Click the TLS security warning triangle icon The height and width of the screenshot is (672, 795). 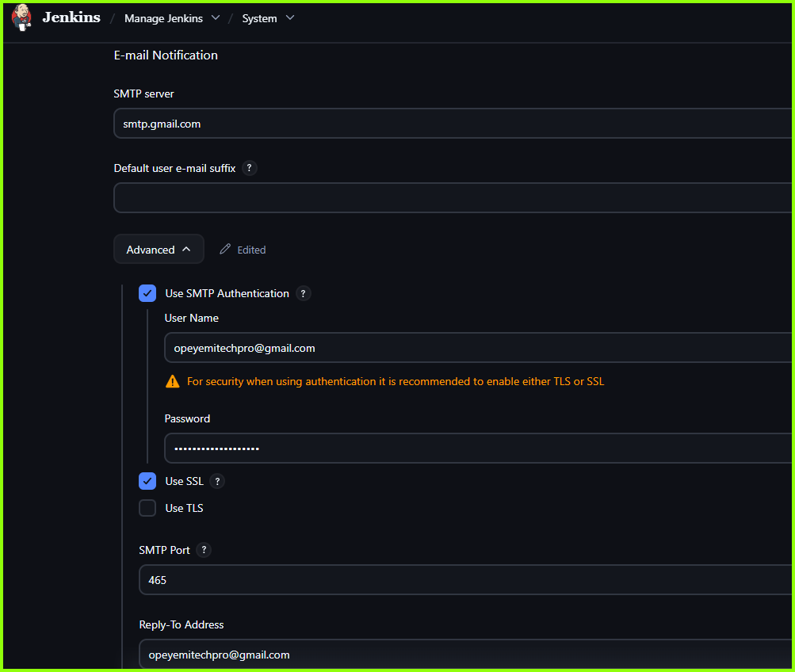pos(172,381)
